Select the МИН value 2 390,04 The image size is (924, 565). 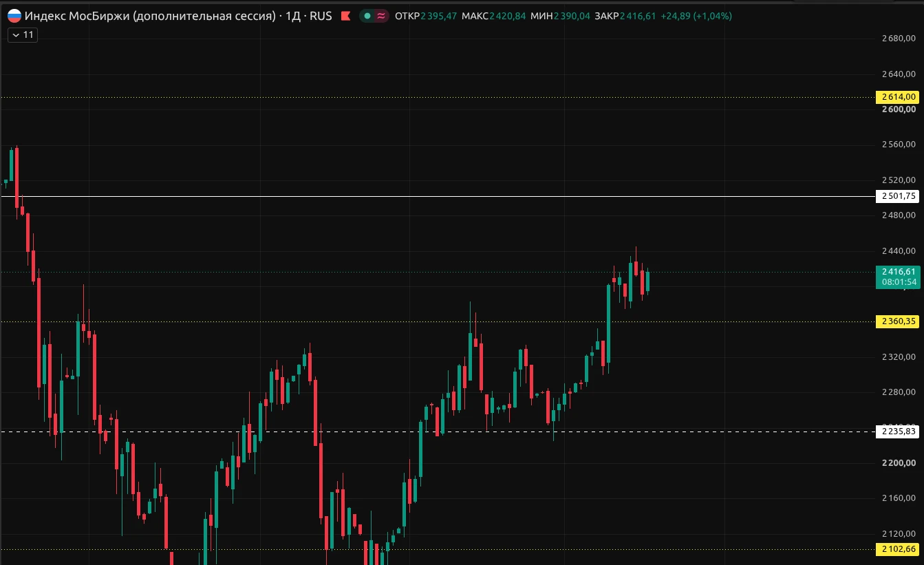pyautogui.click(x=571, y=16)
